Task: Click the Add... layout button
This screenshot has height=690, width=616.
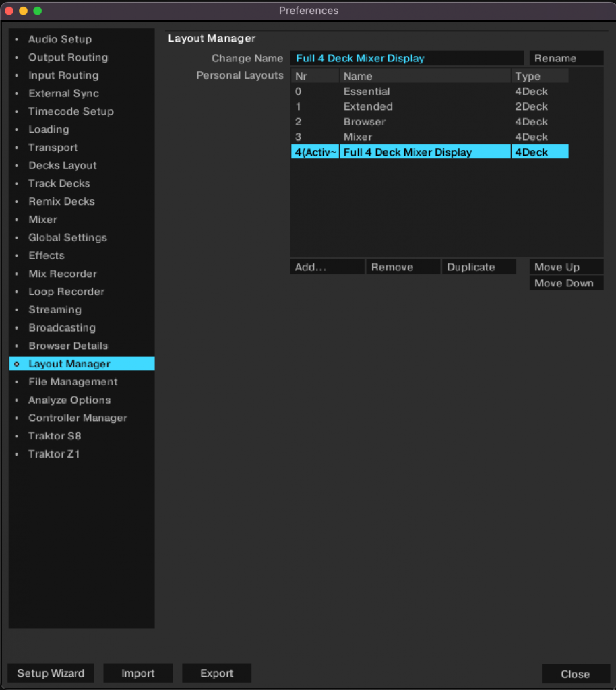Action: pyautogui.click(x=328, y=267)
